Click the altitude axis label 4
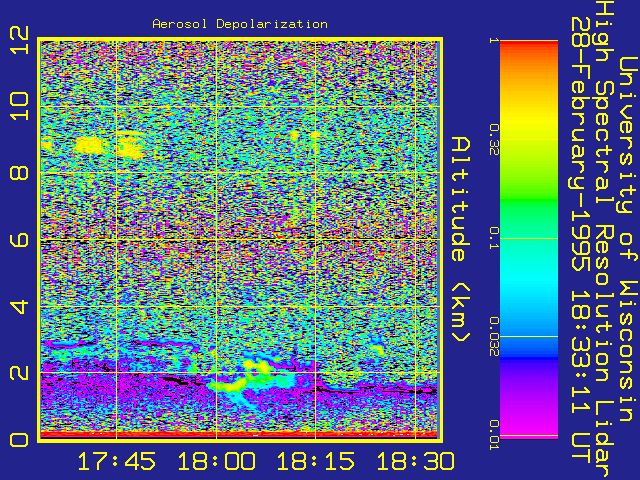Viewport: 640px width, 480px height. [20, 306]
